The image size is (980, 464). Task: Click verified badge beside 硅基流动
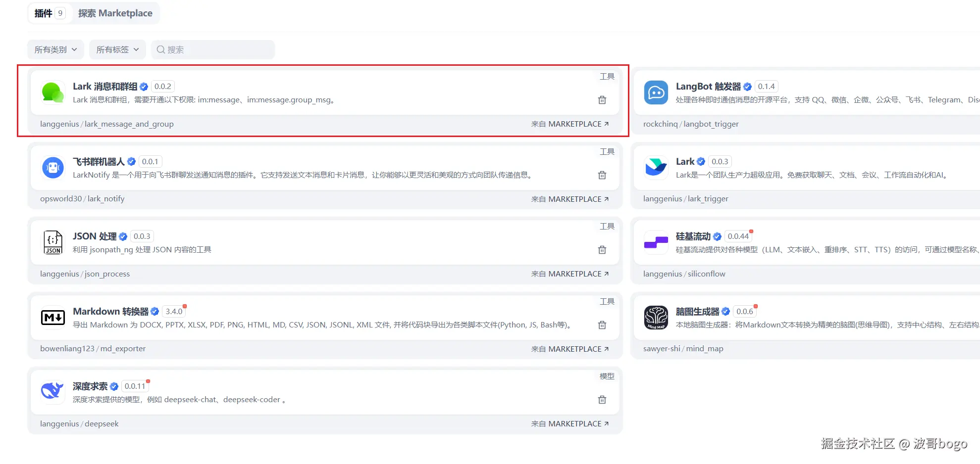point(718,236)
